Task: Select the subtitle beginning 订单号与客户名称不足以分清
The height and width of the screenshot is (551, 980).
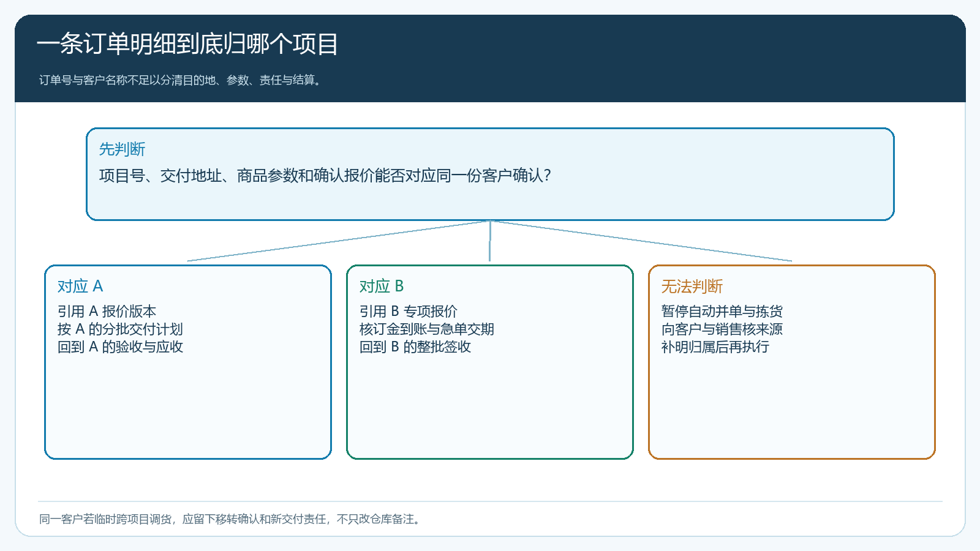Action: 181,80
